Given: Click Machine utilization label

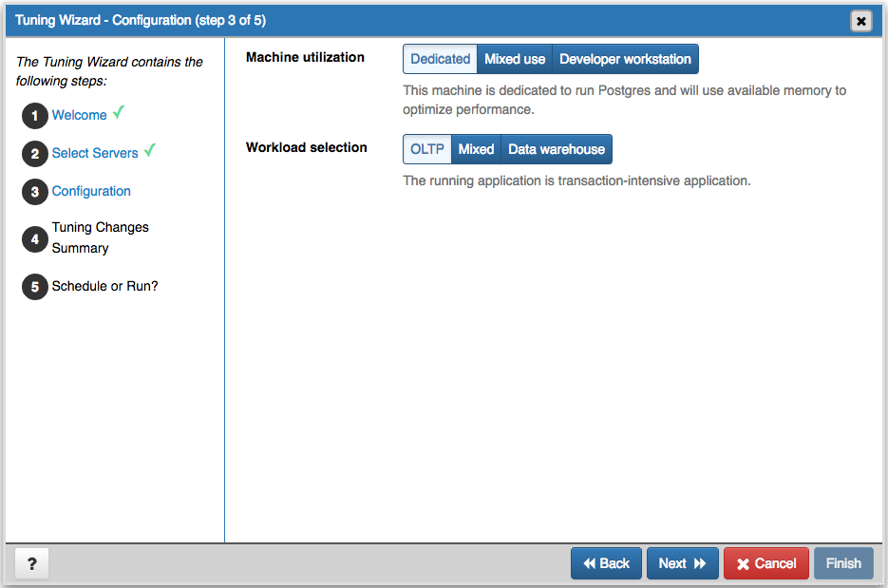Looking at the screenshot, I should pos(305,57).
